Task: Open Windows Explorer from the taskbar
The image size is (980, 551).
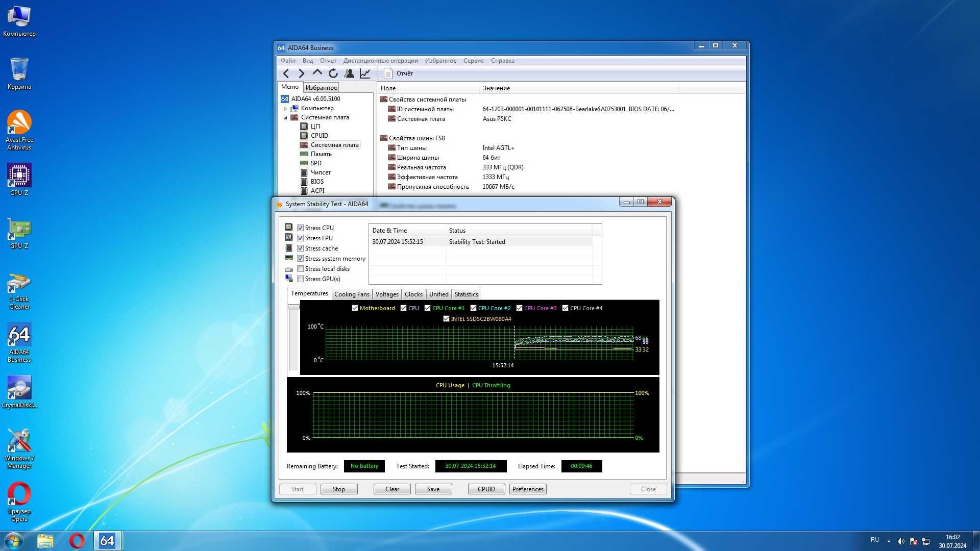Action: pyautogui.click(x=45, y=541)
